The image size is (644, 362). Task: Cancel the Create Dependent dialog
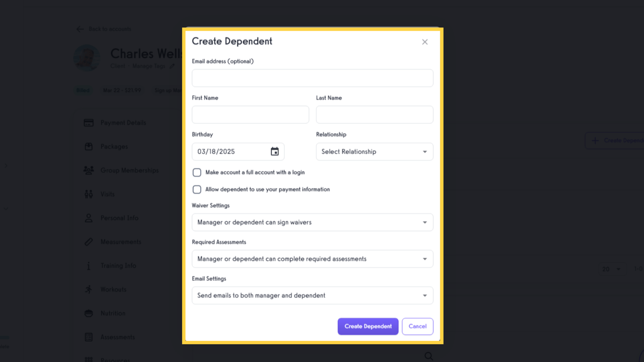[x=417, y=326]
